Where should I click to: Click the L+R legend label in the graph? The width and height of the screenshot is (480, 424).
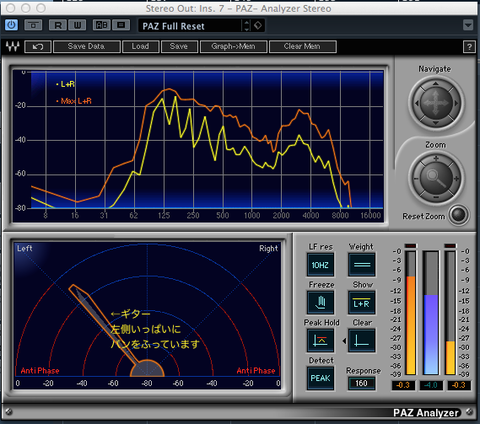point(68,84)
